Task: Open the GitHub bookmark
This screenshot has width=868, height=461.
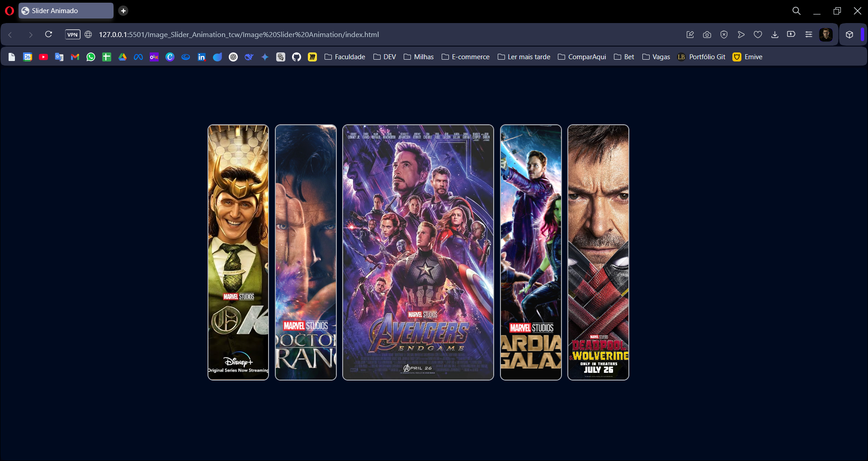Action: 297,57
